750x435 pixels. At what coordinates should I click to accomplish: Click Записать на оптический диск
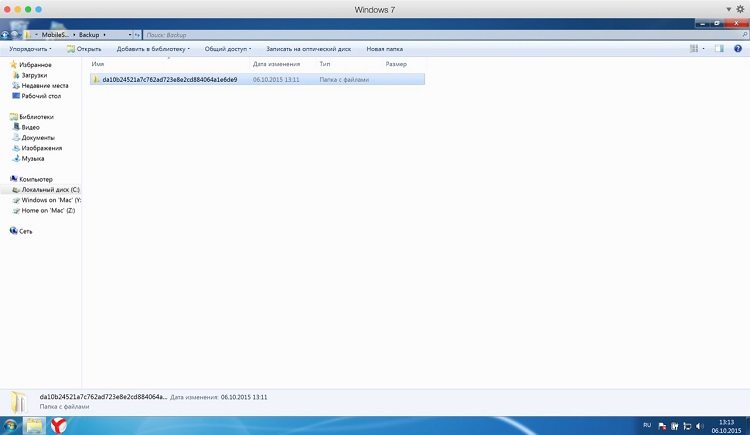click(308, 48)
